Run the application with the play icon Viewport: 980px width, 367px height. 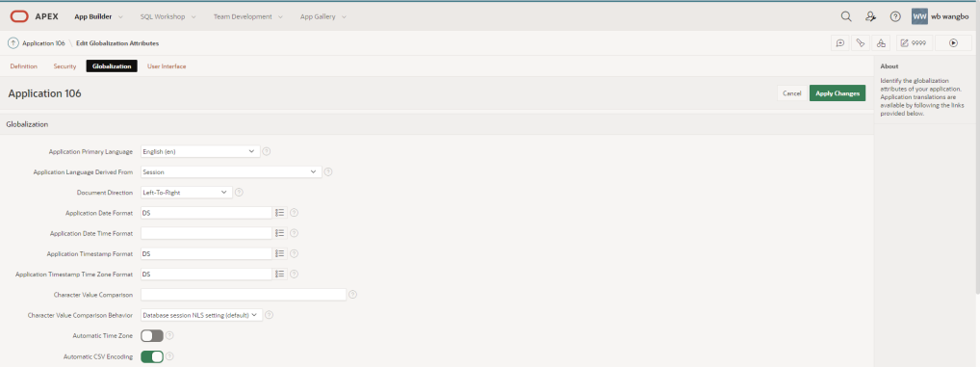pyautogui.click(x=953, y=43)
